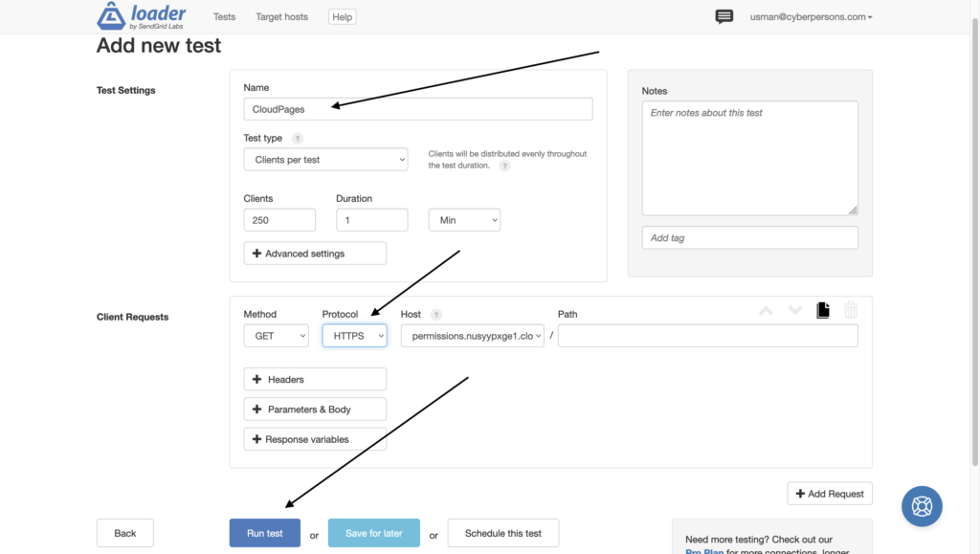Image resolution: width=980 pixels, height=554 pixels.
Task: Open the Protocol HTTPS dropdown
Action: pos(354,336)
